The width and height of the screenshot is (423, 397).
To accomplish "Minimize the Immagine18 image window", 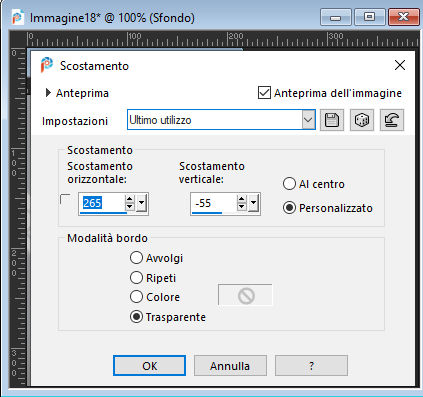I will click(336, 17).
